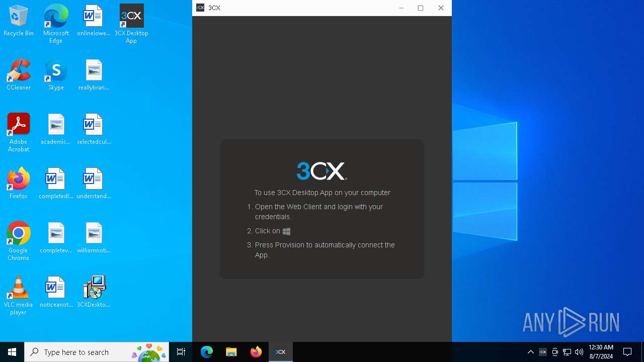This screenshot has width=644, height=362.
Task: Click the 3CX system tray icon
Action: click(543, 352)
